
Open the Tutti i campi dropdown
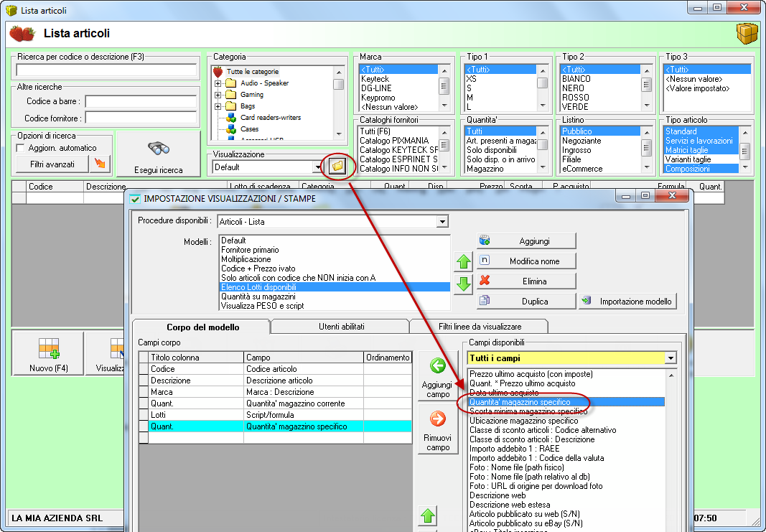(x=671, y=358)
